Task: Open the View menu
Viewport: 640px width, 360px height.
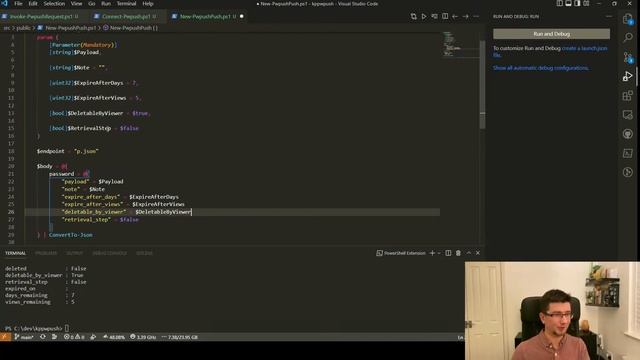Action: tap(76, 4)
